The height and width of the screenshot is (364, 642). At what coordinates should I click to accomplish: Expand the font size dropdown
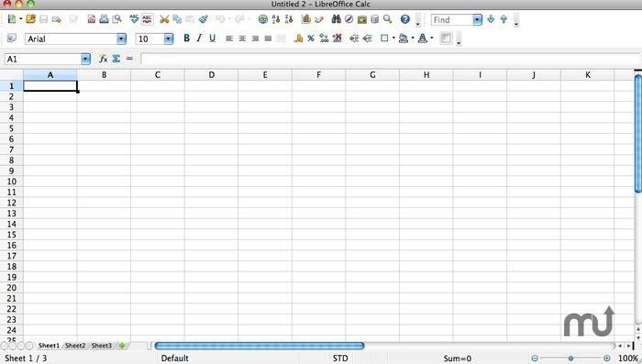[x=169, y=39]
